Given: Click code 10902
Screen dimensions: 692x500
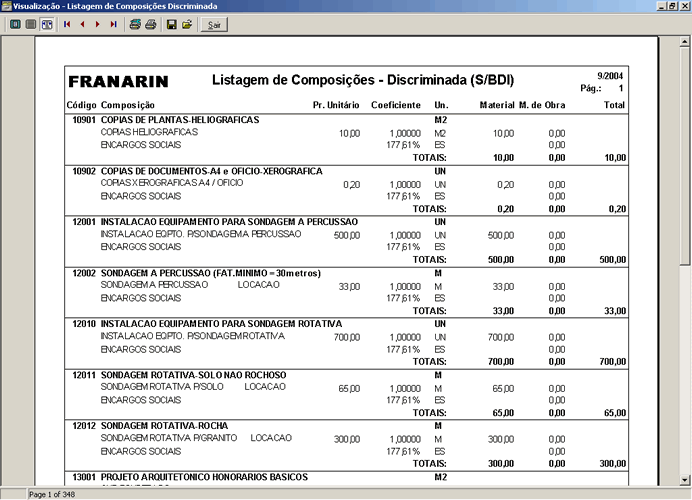Looking at the screenshot, I should pyautogui.click(x=84, y=171).
